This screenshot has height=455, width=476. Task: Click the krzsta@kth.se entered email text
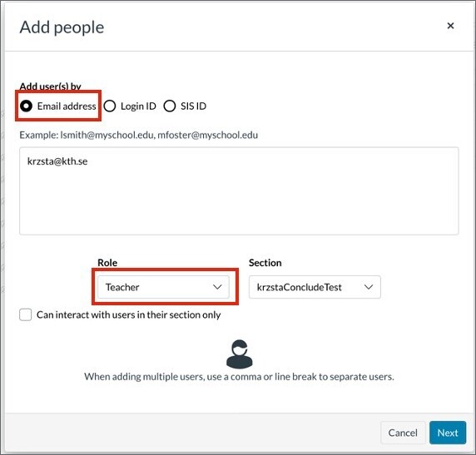click(x=57, y=161)
